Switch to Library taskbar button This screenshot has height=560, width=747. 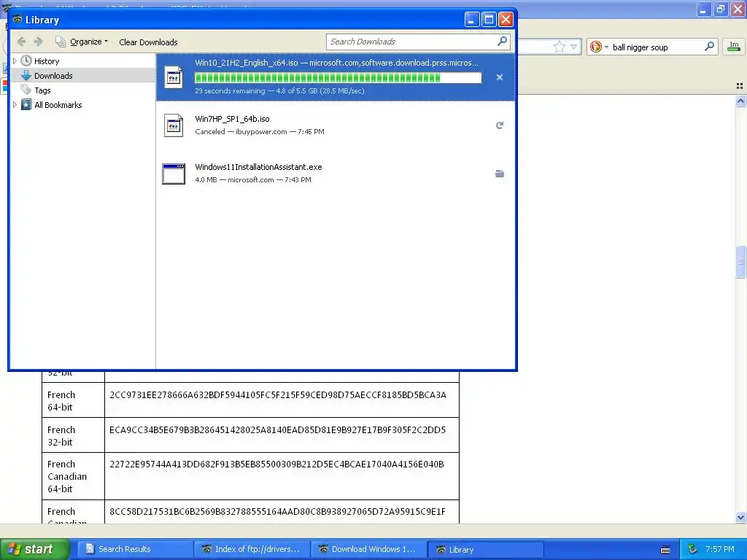[486, 549]
